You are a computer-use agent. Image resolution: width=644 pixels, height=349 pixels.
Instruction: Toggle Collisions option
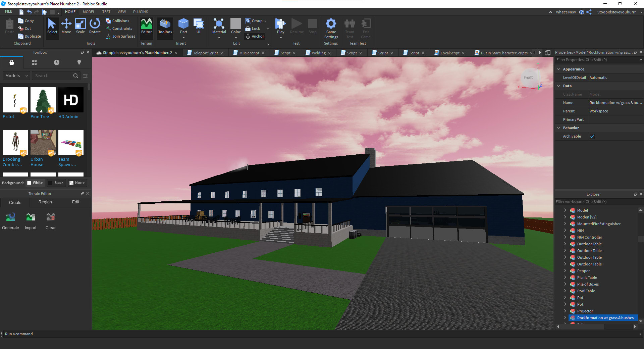[117, 21]
